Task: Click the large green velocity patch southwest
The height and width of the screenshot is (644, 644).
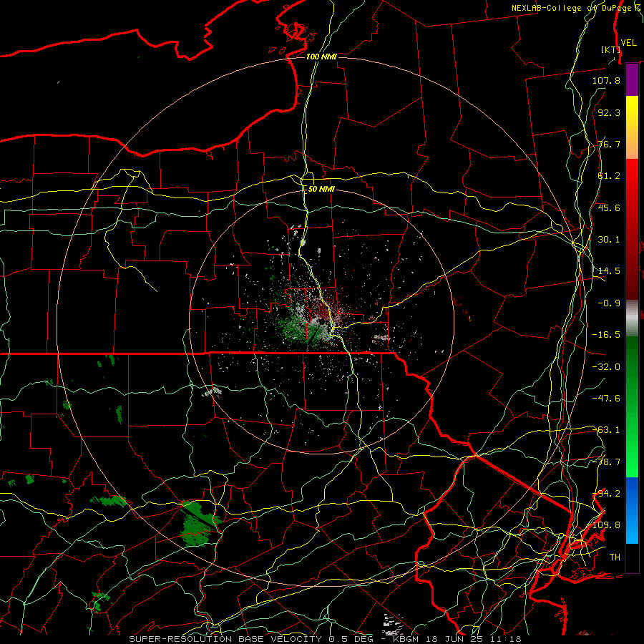Action: click(x=200, y=523)
